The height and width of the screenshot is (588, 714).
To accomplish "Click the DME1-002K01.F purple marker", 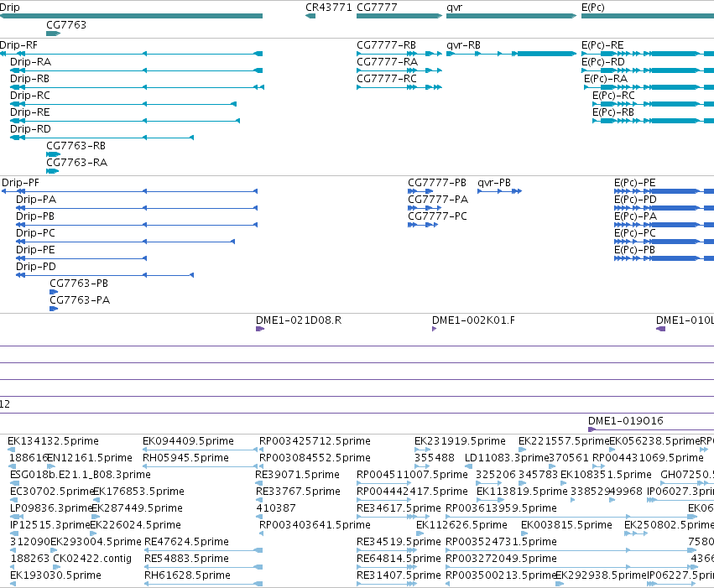I will pos(434,329).
